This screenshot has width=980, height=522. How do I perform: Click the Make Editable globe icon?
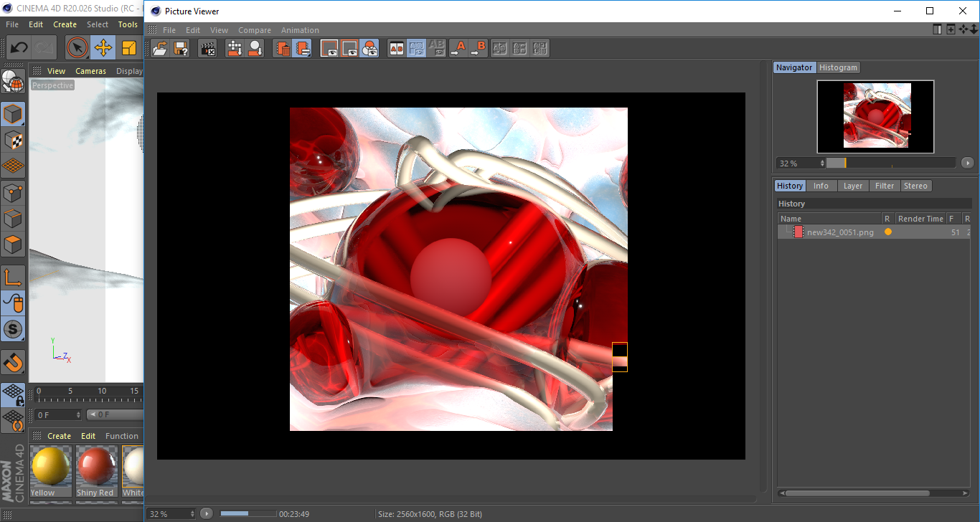13,81
